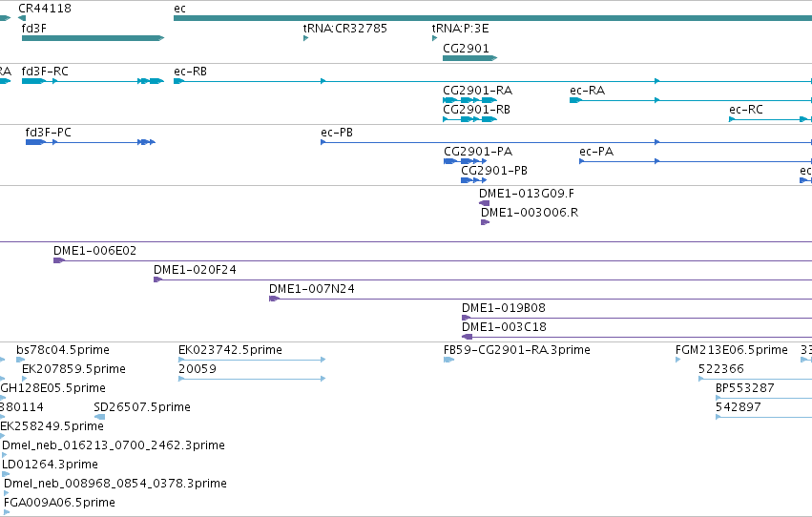Click the GH128E05.5prime EST label
This screenshot has width=812, height=517.
52,388
